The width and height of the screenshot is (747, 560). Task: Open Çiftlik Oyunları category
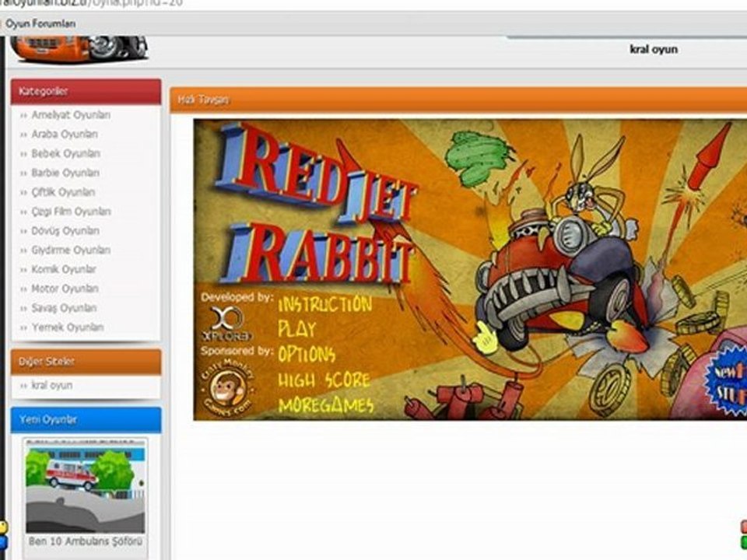(x=63, y=192)
